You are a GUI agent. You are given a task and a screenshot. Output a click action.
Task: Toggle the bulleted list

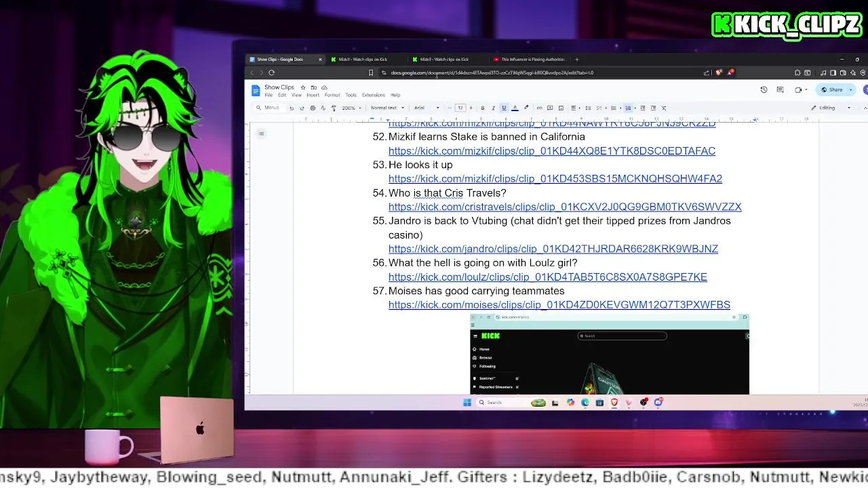click(614, 108)
